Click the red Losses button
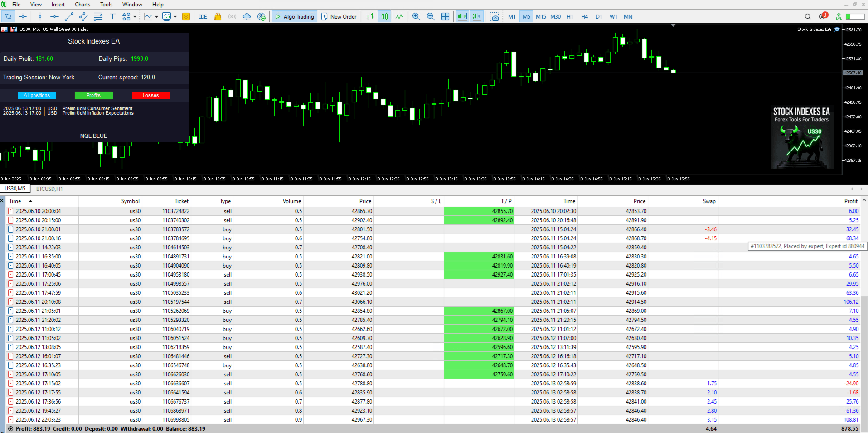The width and height of the screenshot is (868, 433). (150, 95)
